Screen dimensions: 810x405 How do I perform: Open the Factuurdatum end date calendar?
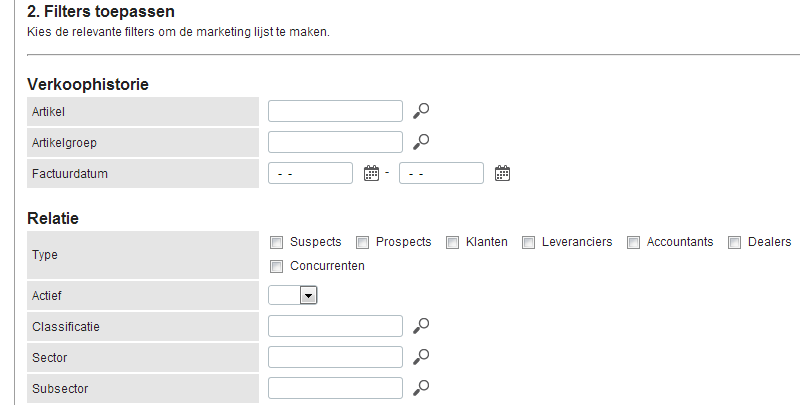pos(502,173)
